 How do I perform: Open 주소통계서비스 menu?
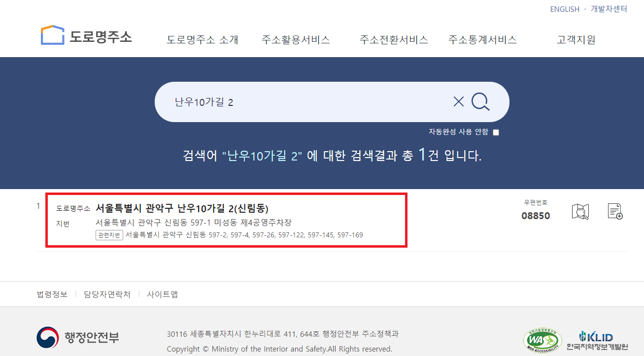tap(482, 40)
